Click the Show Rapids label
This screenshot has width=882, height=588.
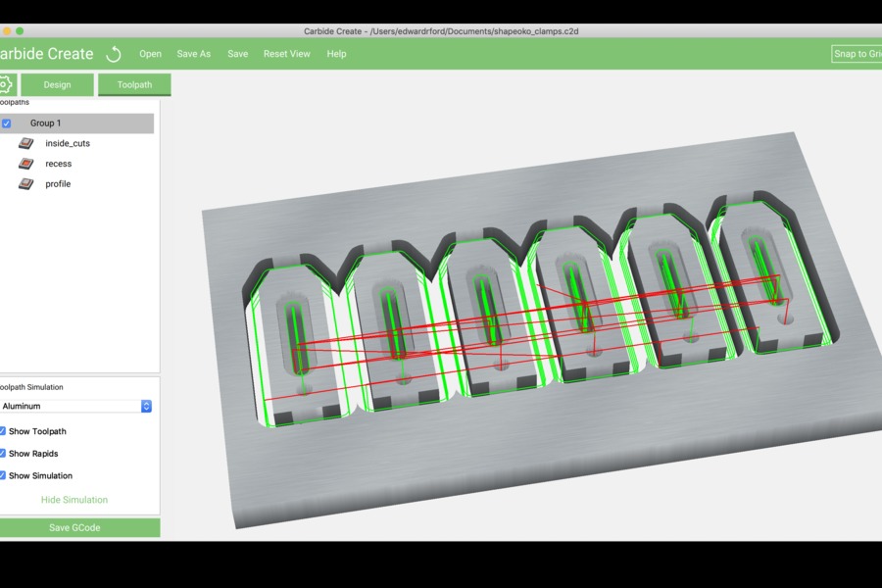click(33, 453)
